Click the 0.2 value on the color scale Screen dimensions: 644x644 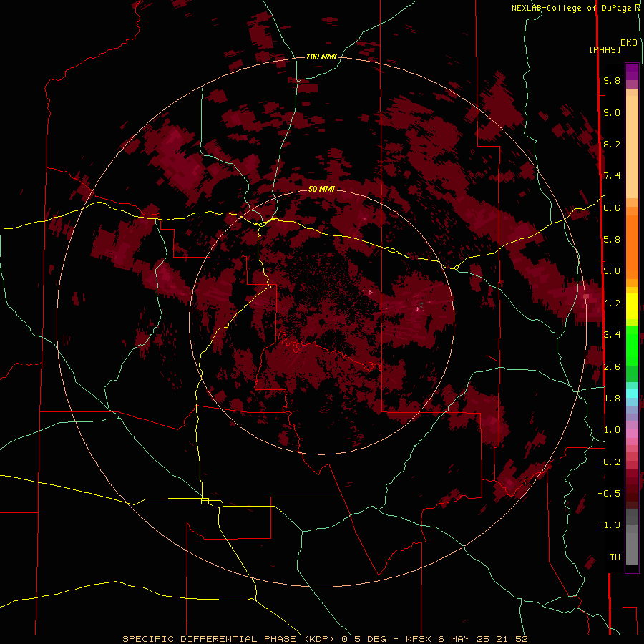(612, 462)
